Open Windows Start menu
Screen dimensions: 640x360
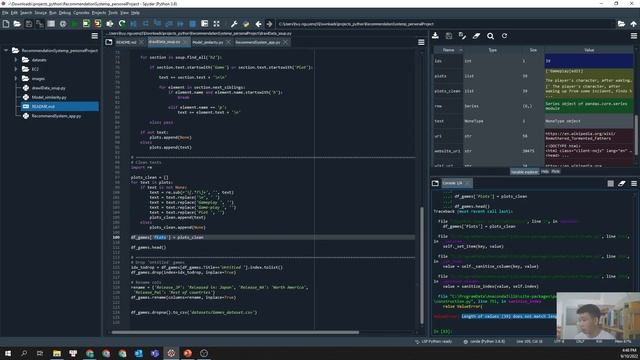coord(8,353)
